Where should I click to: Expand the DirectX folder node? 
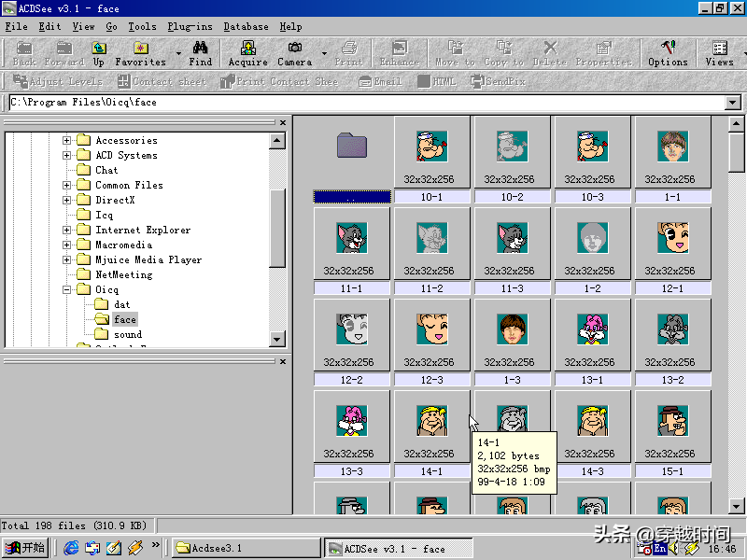coord(67,200)
